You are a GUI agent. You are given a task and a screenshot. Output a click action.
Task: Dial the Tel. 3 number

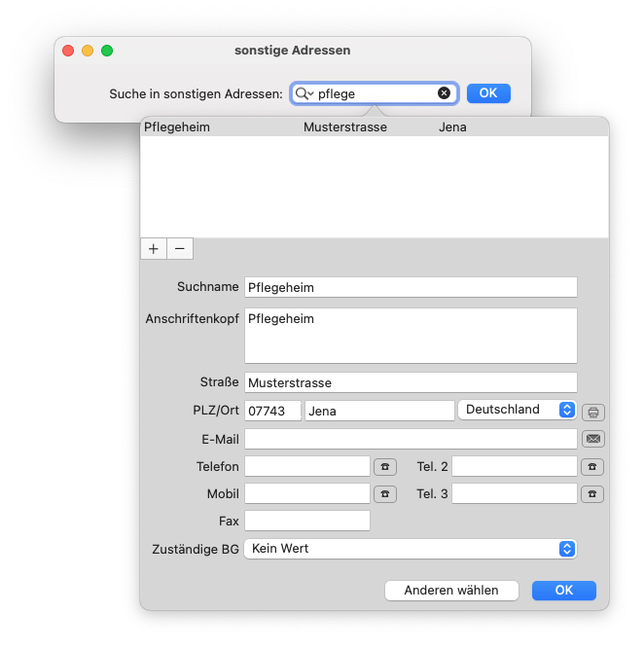[x=592, y=493]
